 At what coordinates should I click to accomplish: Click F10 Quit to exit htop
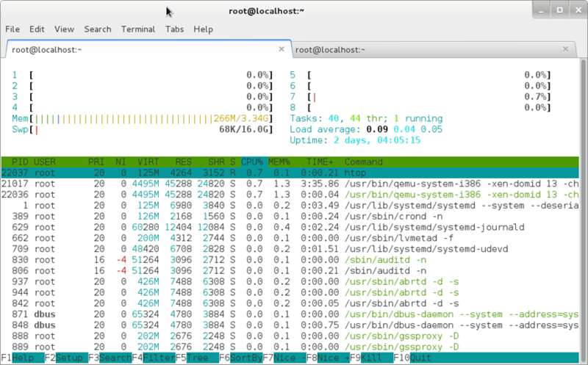point(421,358)
